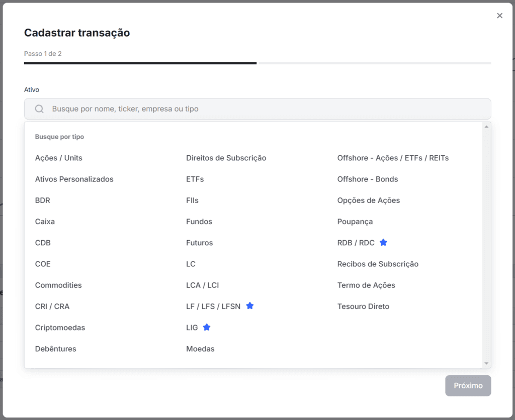Image resolution: width=515 pixels, height=420 pixels.
Task: Click the star icon next to LF / LFS / LFSN
Action: tap(250, 306)
